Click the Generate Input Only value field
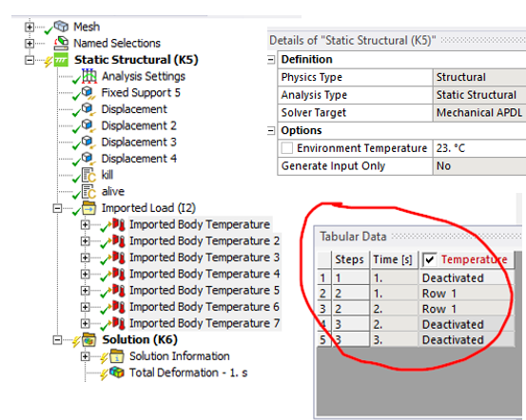The width and height of the screenshot is (526, 420). [x=479, y=166]
